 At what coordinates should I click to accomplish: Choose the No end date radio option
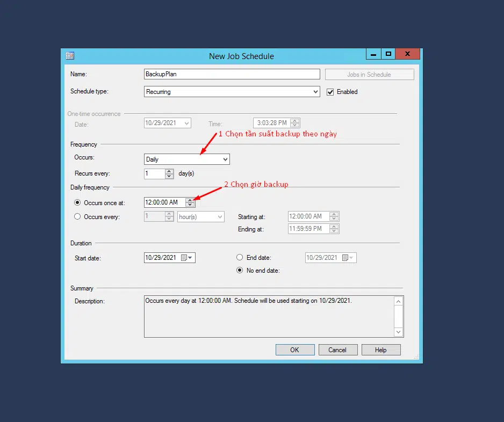(240, 270)
